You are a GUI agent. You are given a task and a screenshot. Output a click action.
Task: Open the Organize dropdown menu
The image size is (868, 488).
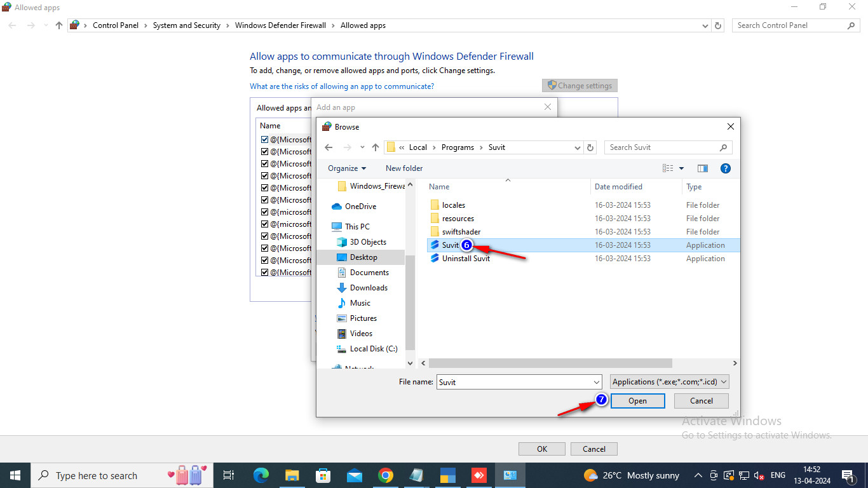[347, 168]
